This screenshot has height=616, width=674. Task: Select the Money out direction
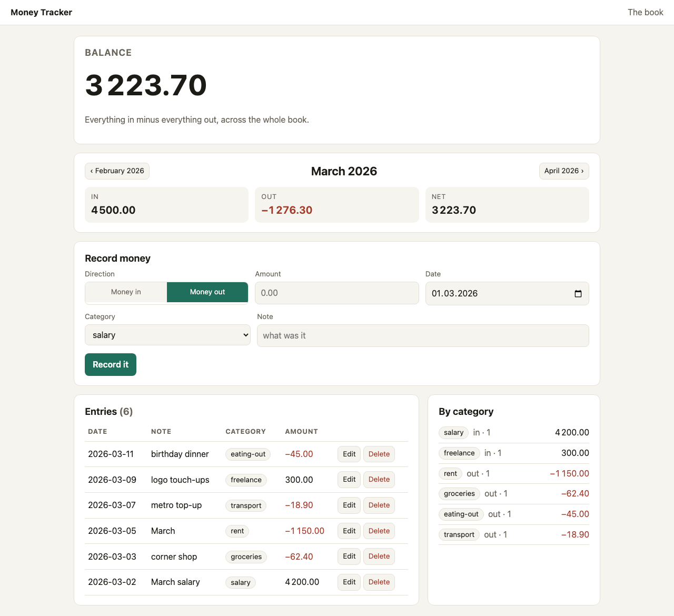(x=207, y=292)
